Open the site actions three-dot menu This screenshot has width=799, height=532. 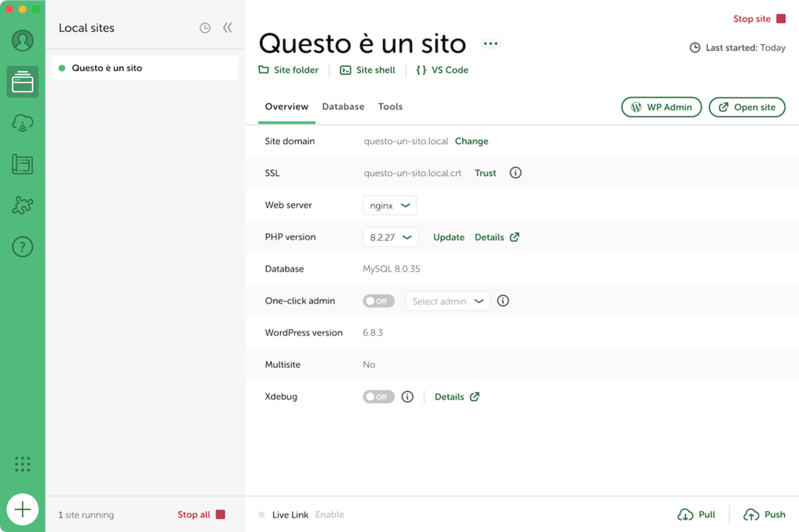(490, 44)
